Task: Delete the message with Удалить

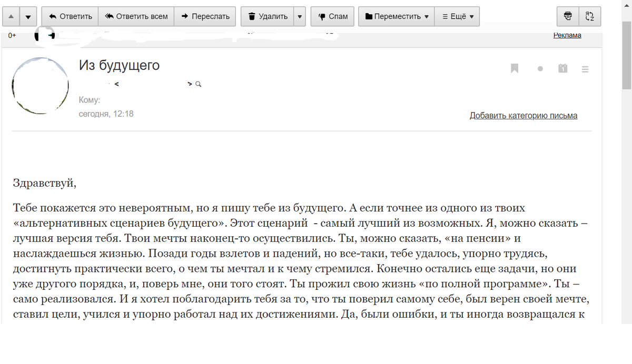Action: pos(268,16)
